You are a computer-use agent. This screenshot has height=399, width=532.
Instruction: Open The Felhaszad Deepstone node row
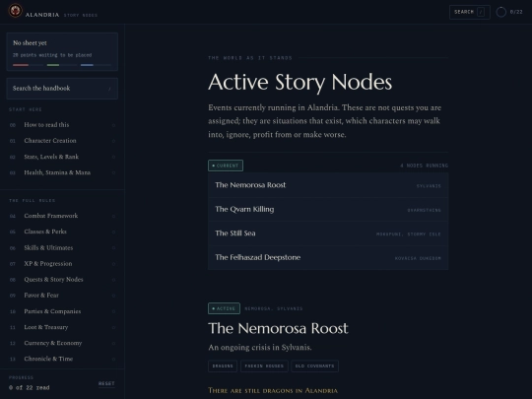pos(328,257)
